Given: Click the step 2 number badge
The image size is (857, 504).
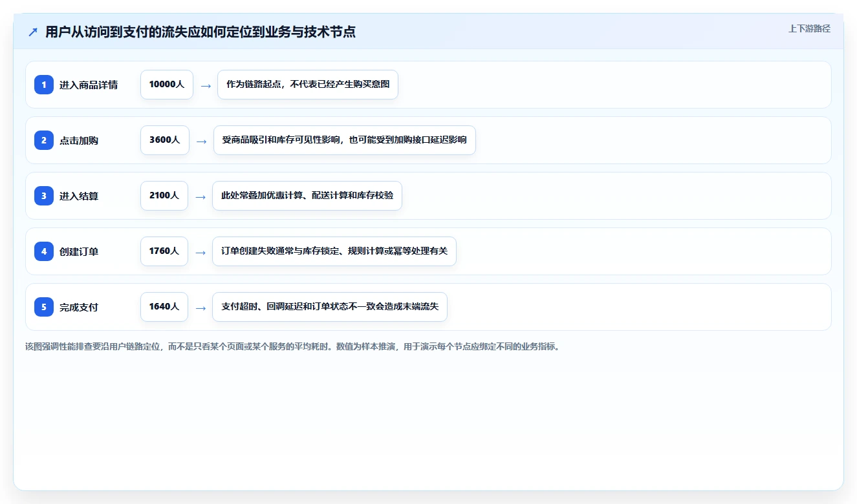Looking at the screenshot, I should click(44, 140).
